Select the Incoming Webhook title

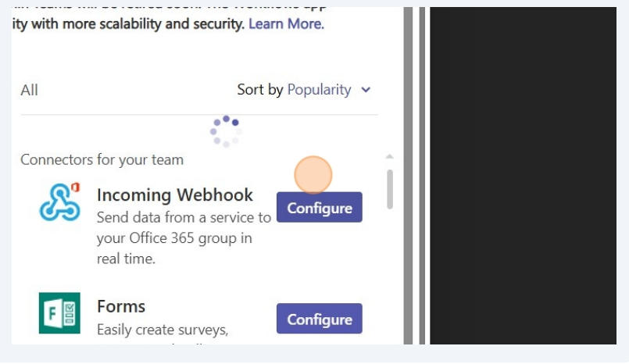pos(174,194)
